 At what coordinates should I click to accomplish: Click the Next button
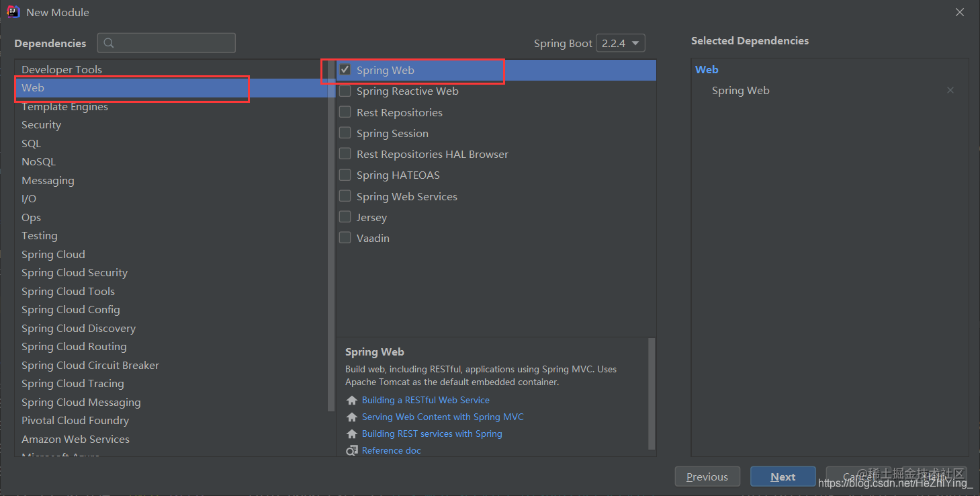pyautogui.click(x=783, y=476)
